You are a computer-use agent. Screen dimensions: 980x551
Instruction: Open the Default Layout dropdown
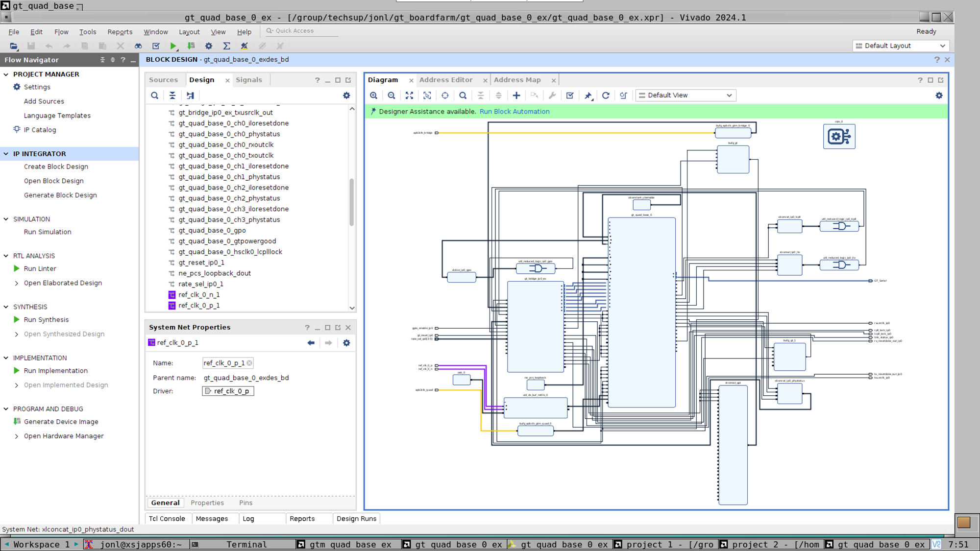click(x=900, y=46)
